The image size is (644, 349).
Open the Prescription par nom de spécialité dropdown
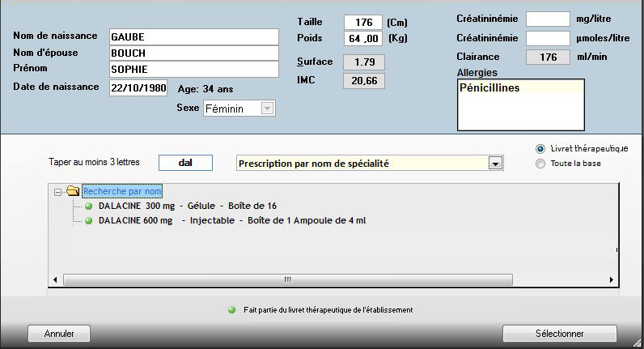click(x=496, y=164)
